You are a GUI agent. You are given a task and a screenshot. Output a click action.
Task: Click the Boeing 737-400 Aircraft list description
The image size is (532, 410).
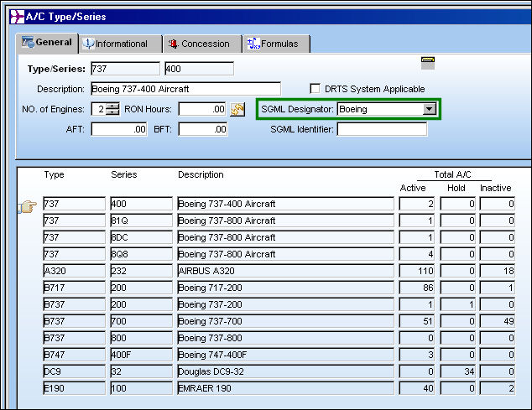tap(285, 204)
